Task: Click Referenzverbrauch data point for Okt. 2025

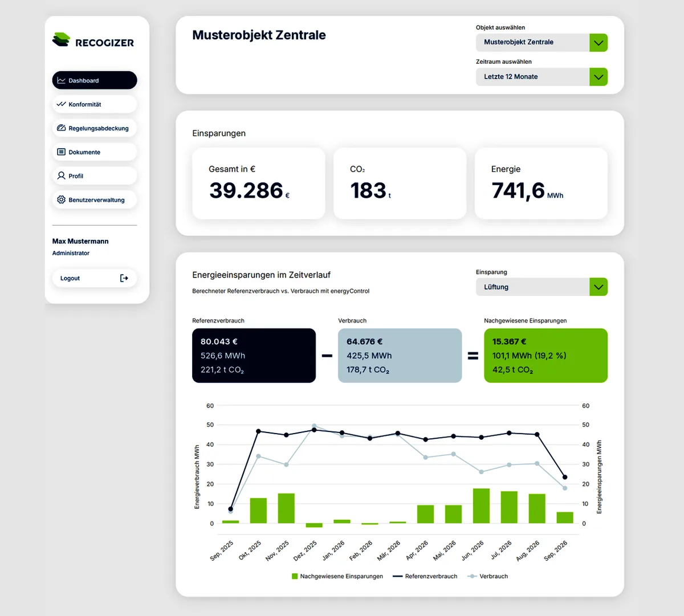Action: (x=258, y=431)
